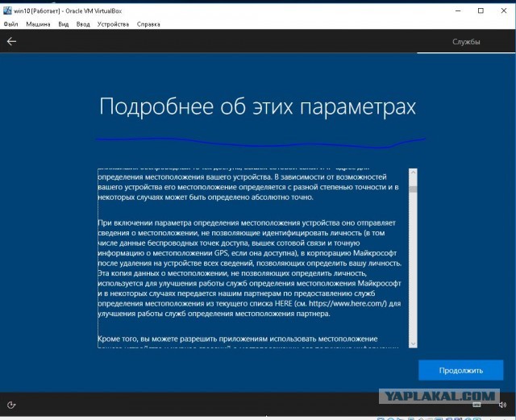Click the scrollbar down arrow

coord(413,344)
